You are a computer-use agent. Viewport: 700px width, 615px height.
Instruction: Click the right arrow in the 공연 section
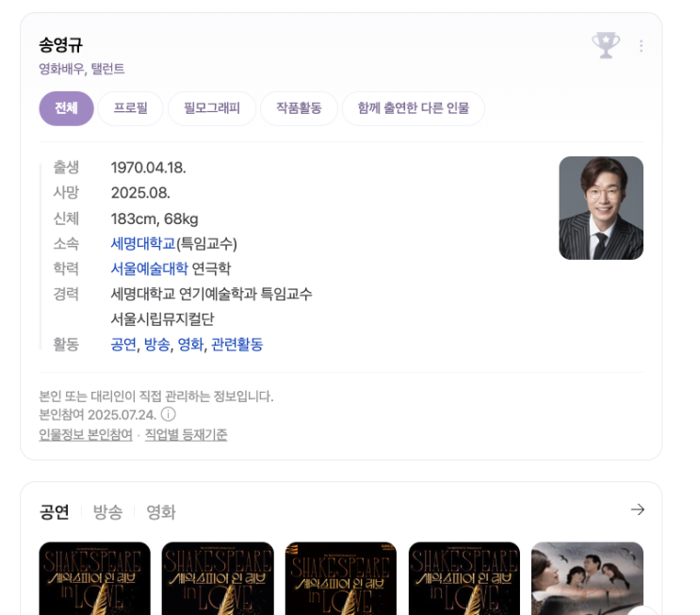click(638, 510)
